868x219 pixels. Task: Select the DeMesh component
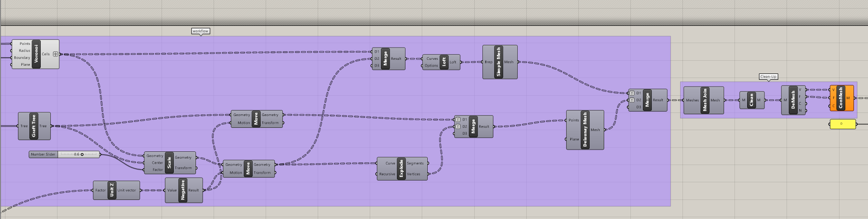[x=792, y=100]
